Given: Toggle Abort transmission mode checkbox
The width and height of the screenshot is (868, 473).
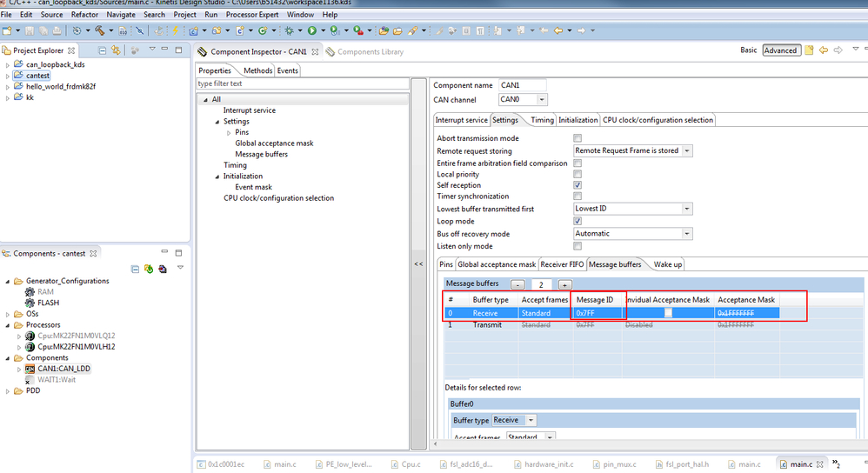Looking at the screenshot, I should [578, 138].
